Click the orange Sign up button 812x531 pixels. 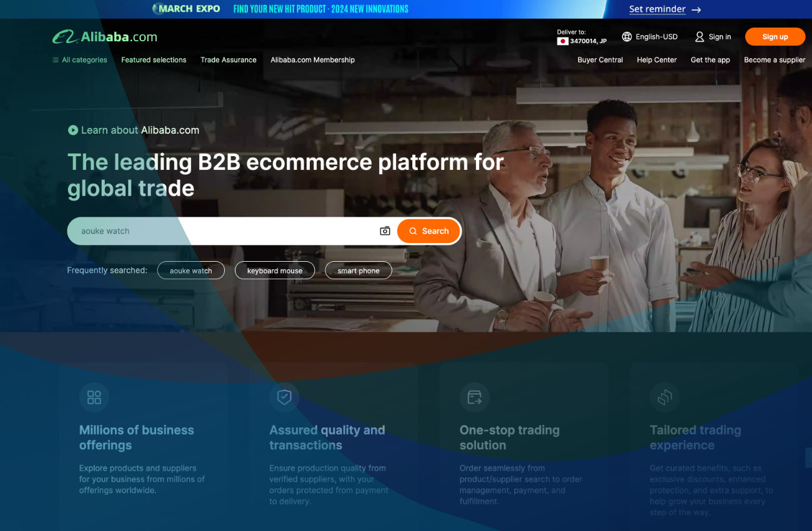(775, 37)
